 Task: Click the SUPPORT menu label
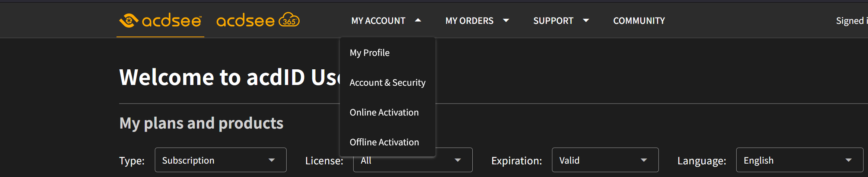click(553, 21)
